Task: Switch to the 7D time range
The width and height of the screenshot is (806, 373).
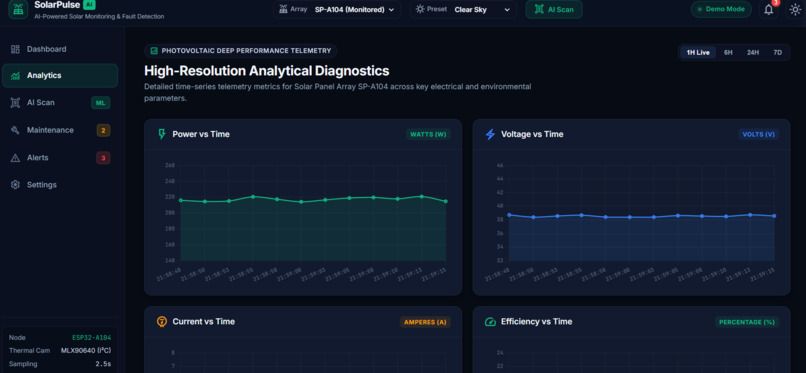Action: pyautogui.click(x=778, y=52)
